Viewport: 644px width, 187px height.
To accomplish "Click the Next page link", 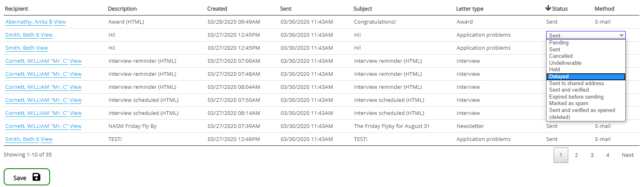I will coord(627,155).
